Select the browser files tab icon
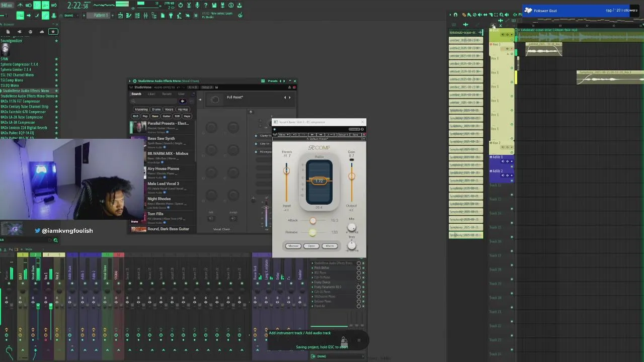 click(x=8, y=31)
